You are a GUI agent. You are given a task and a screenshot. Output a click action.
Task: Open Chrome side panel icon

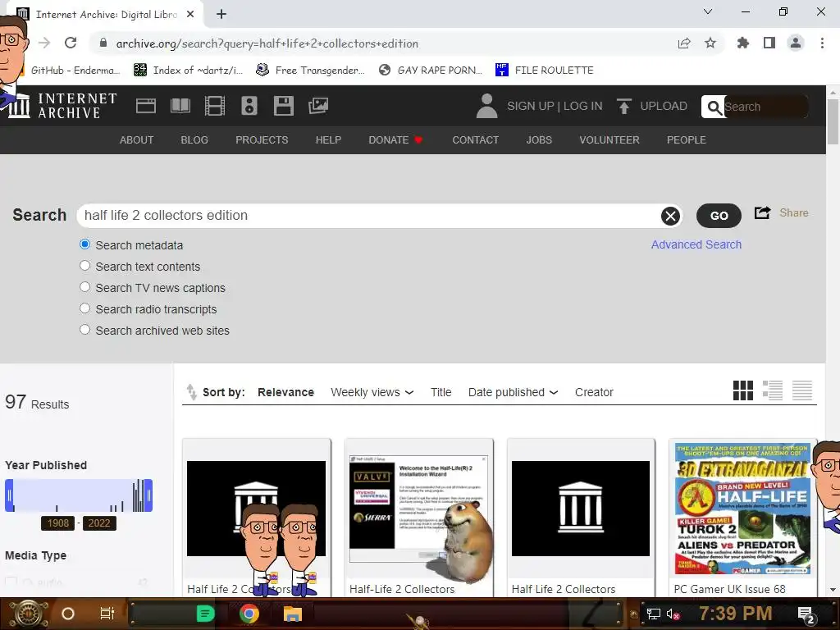(x=769, y=43)
